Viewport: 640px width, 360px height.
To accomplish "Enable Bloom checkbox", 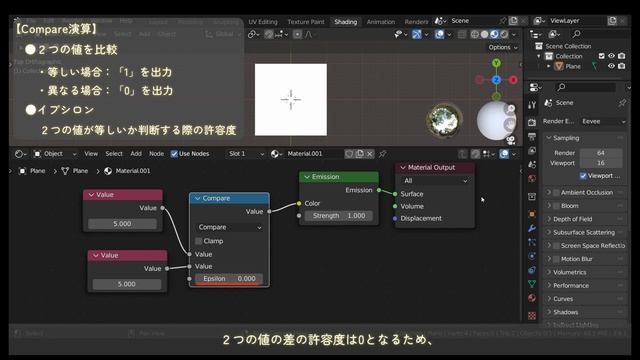I will pos(556,206).
